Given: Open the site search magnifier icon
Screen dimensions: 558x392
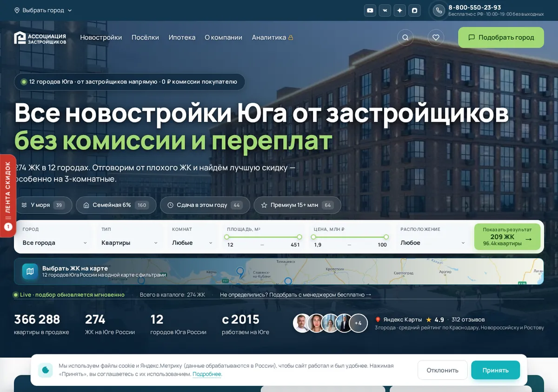Looking at the screenshot, I should [405, 38].
